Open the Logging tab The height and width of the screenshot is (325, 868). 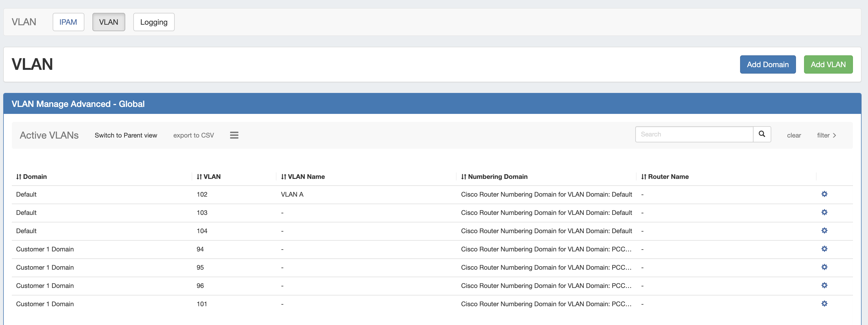(154, 22)
